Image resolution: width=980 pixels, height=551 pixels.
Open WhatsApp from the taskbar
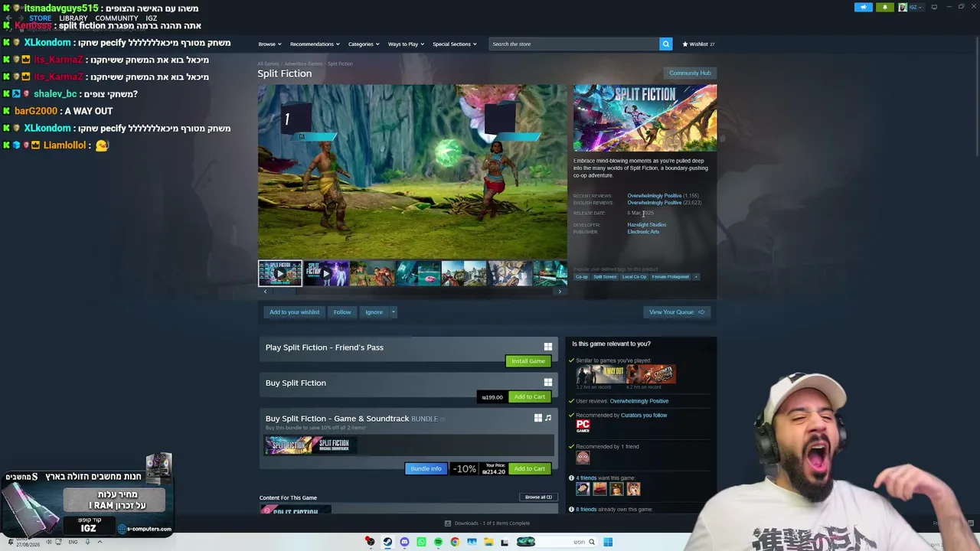(x=421, y=542)
